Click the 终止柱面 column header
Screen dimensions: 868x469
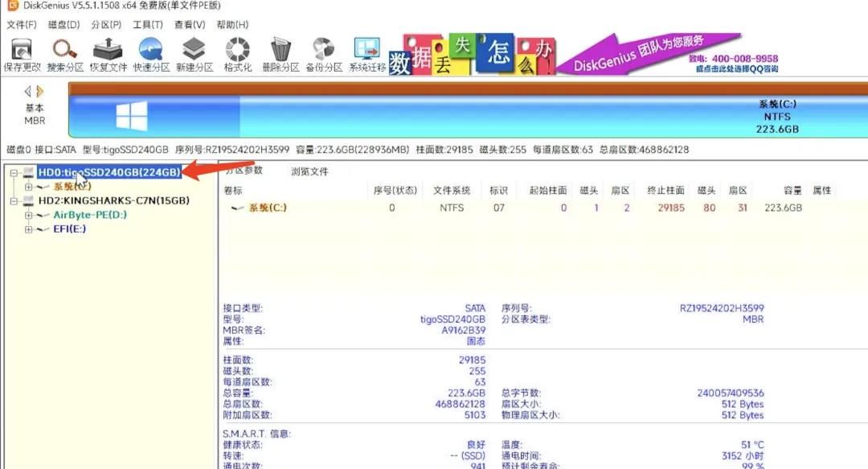(x=666, y=191)
